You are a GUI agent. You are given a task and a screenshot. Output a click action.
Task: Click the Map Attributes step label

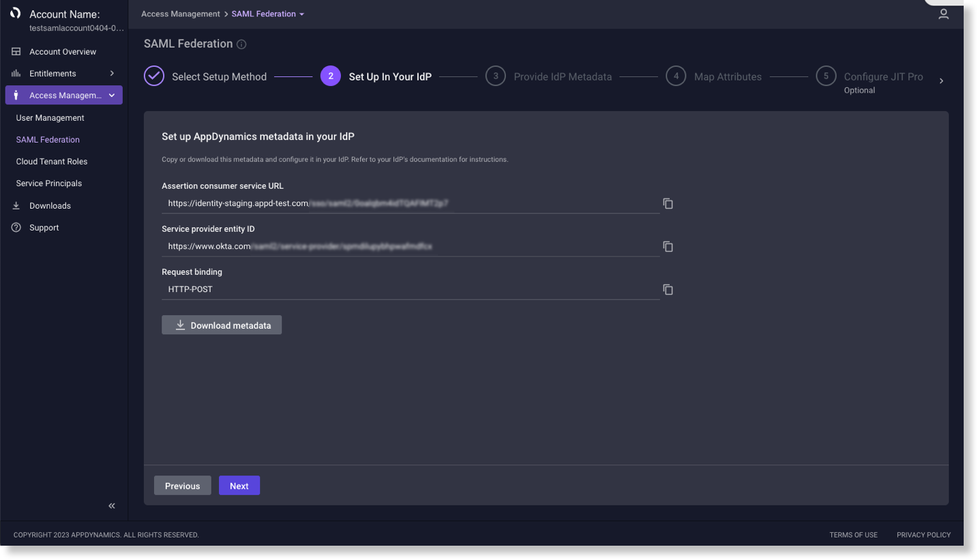coord(728,77)
